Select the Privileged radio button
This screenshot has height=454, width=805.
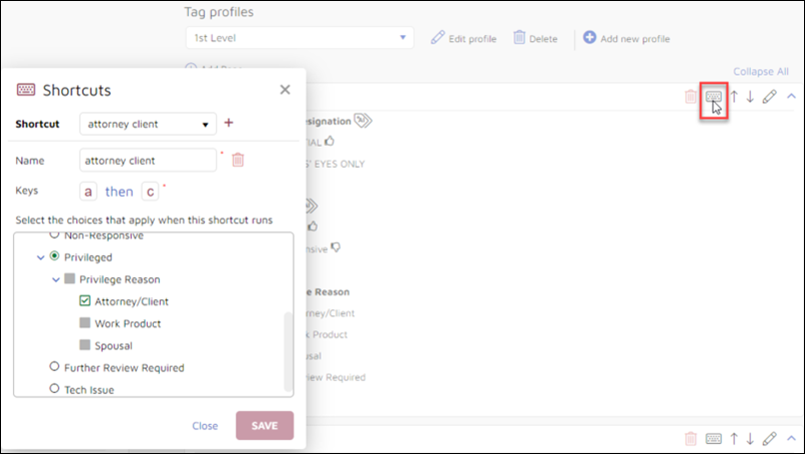[54, 256]
